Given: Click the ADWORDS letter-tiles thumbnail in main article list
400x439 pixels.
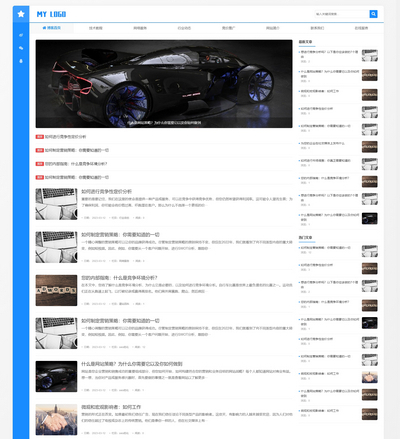Looking at the screenshot, I should point(56,290).
